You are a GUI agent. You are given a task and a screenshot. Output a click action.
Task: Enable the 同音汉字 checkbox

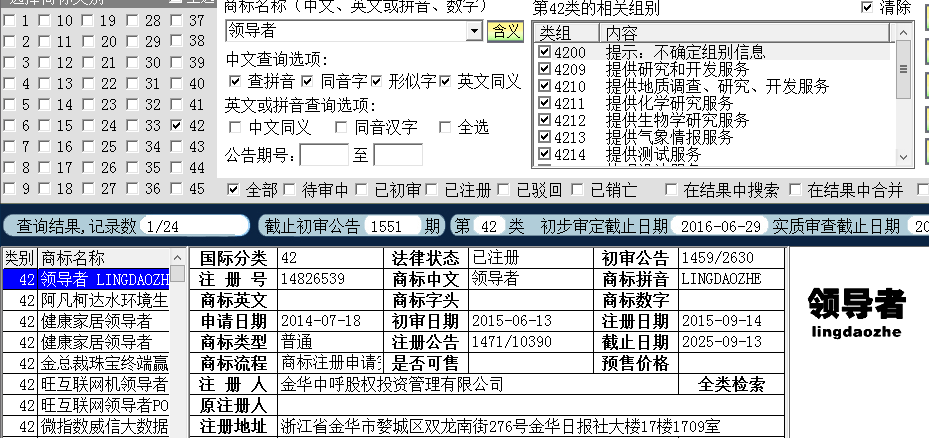341,127
